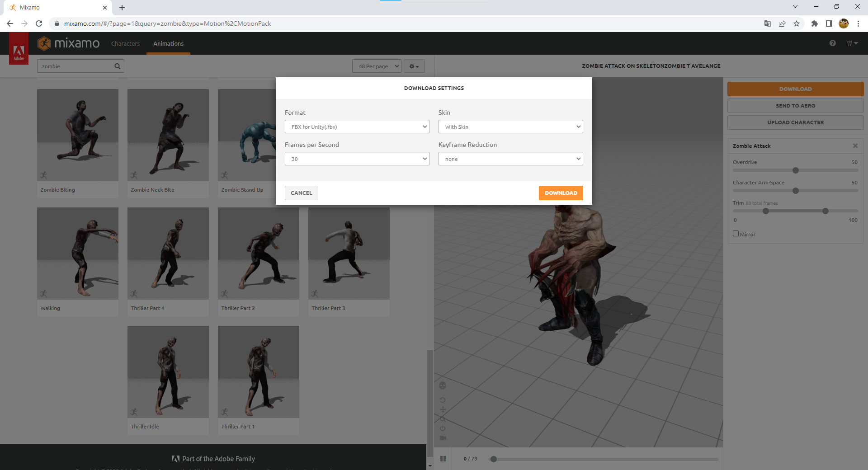Image resolution: width=868 pixels, height=470 pixels.
Task: Open the translate page icon
Action: pyautogui.click(x=768, y=23)
